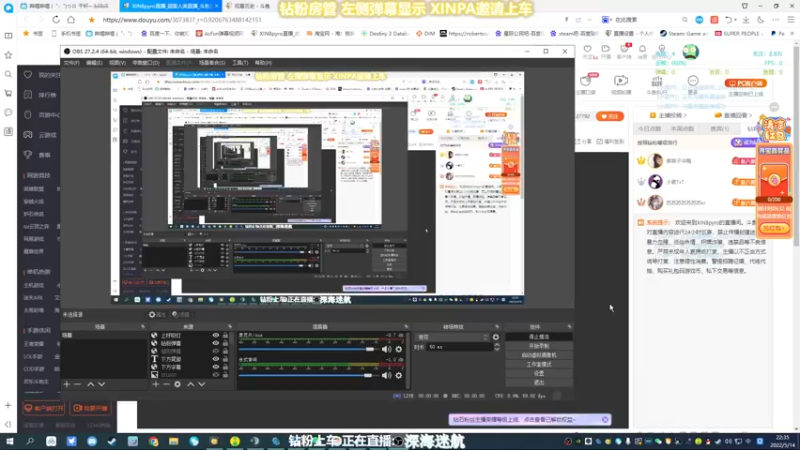Toggle visibility of the first source in OBS Sources
Viewport: 800px width, 450px height.
pos(216,336)
